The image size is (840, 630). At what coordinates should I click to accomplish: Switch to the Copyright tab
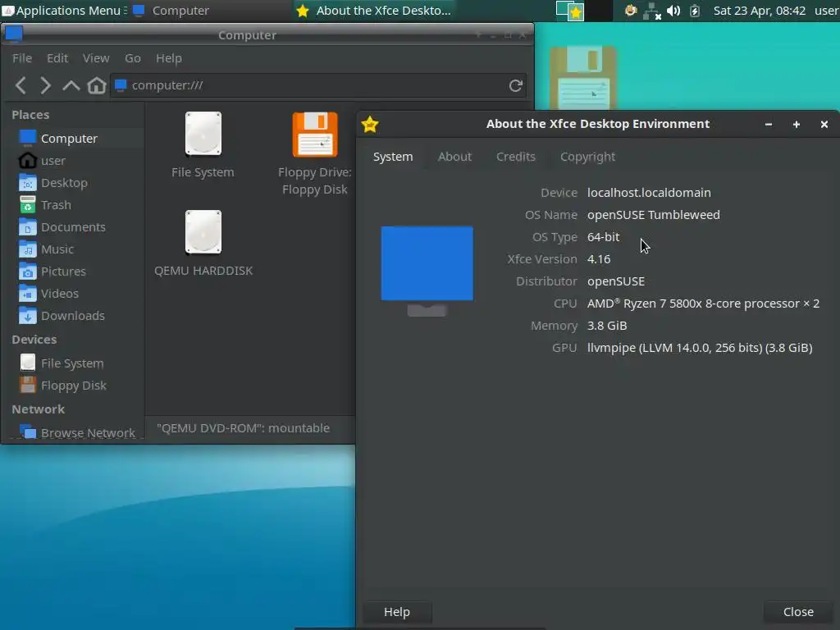pyautogui.click(x=587, y=157)
